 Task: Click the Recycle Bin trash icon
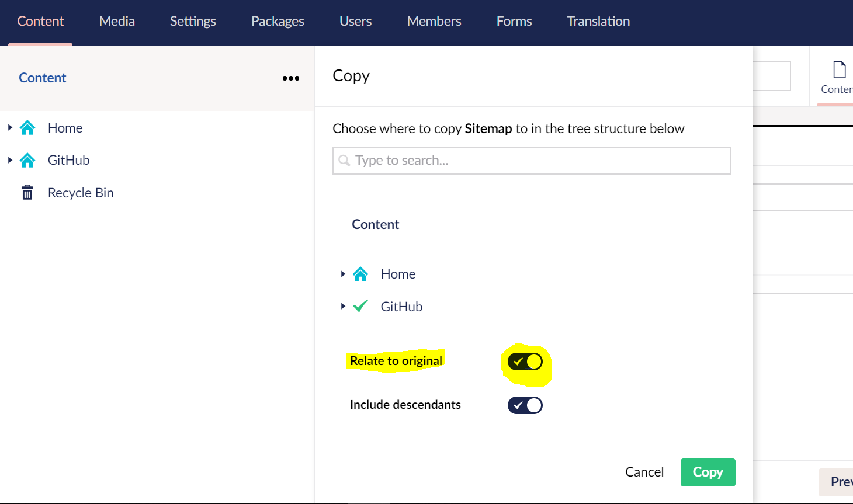tap(27, 193)
